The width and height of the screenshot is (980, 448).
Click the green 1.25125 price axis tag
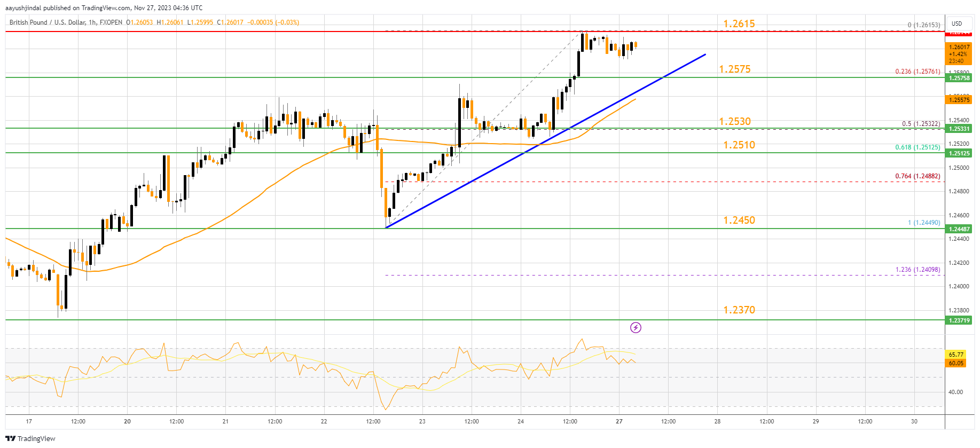[959, 153]
